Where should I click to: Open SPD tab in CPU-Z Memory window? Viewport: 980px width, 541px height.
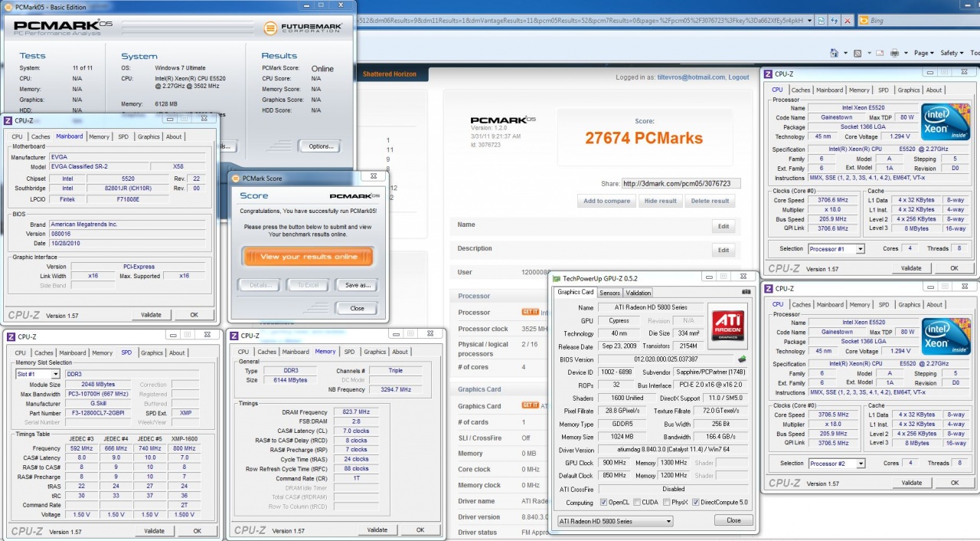349,352
